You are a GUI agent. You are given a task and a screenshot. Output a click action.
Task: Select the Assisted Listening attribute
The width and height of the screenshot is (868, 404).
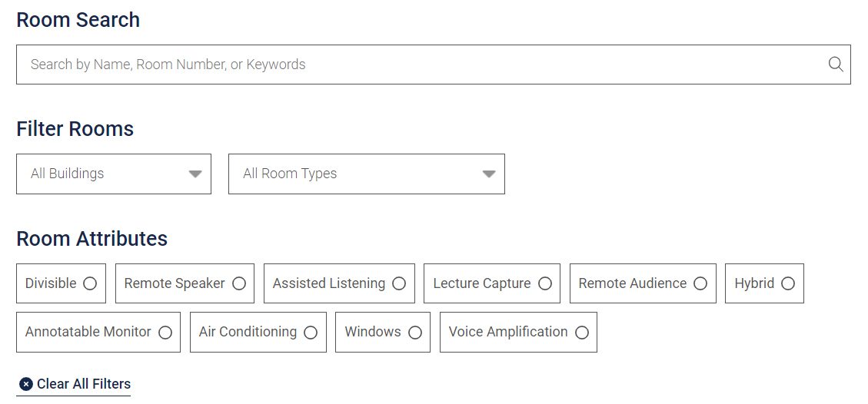pos(339,283)
